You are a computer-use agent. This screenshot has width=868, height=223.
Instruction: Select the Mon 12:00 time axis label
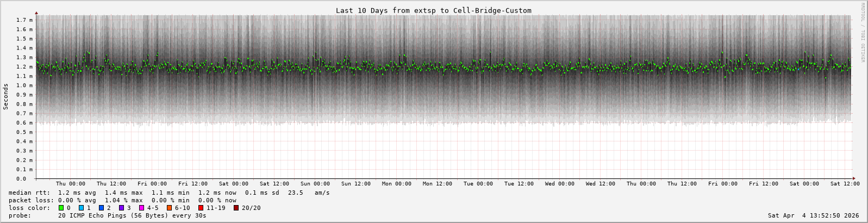pyautogui.click(x=438, y=184)
